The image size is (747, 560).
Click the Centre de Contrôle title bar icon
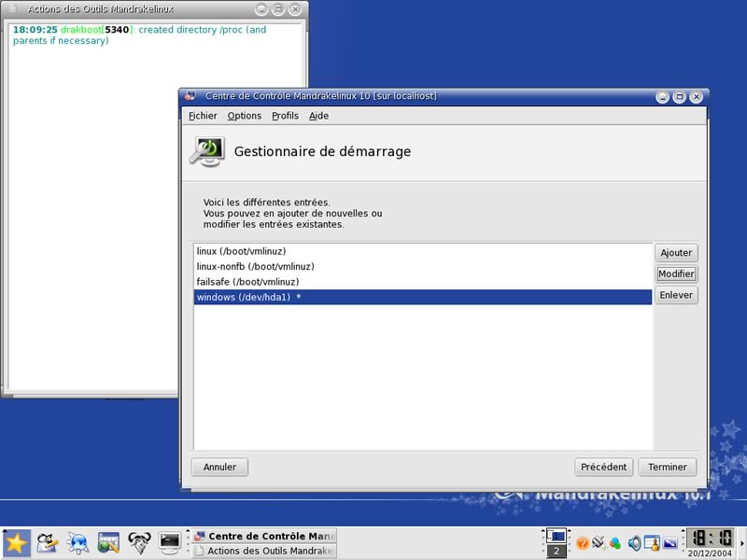190,96
